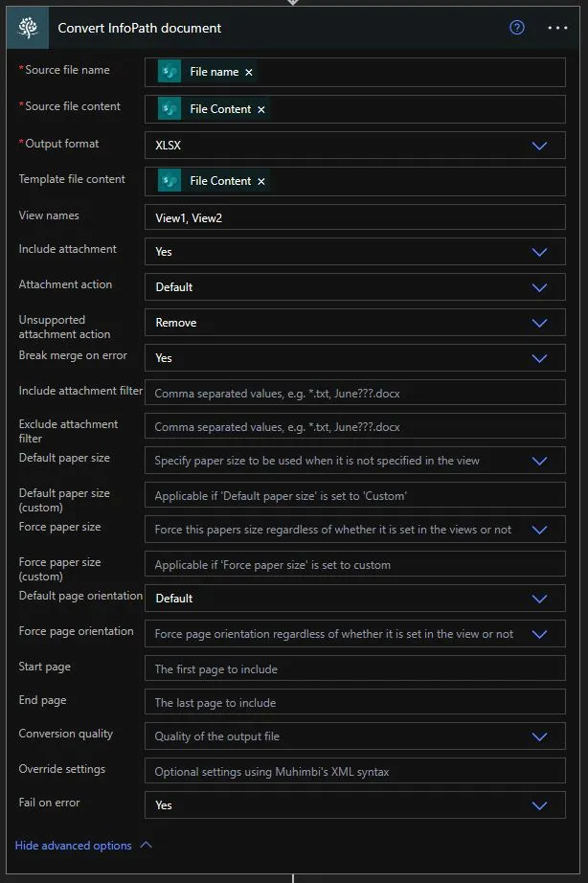Click the Override settings input field

coord(355,771)
